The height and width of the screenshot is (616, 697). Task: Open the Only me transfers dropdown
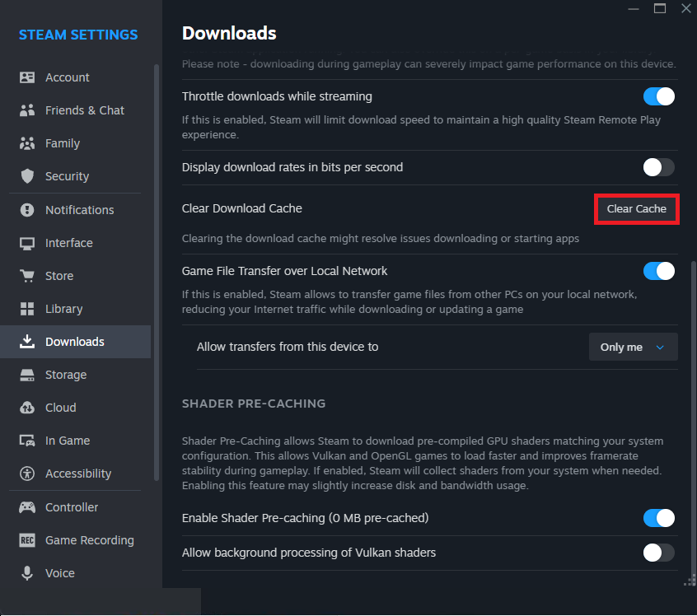click(x=633, y=347)
